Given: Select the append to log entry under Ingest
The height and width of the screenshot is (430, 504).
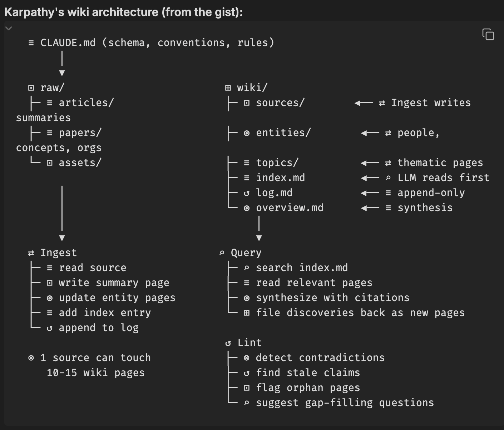Looking at the screenshot, I should coord(99,327).
